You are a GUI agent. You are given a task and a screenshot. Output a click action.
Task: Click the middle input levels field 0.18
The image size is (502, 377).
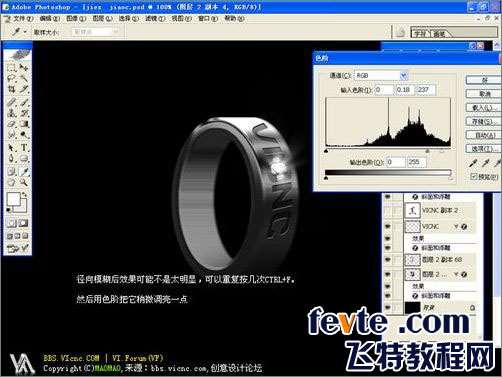coord(404,90)
